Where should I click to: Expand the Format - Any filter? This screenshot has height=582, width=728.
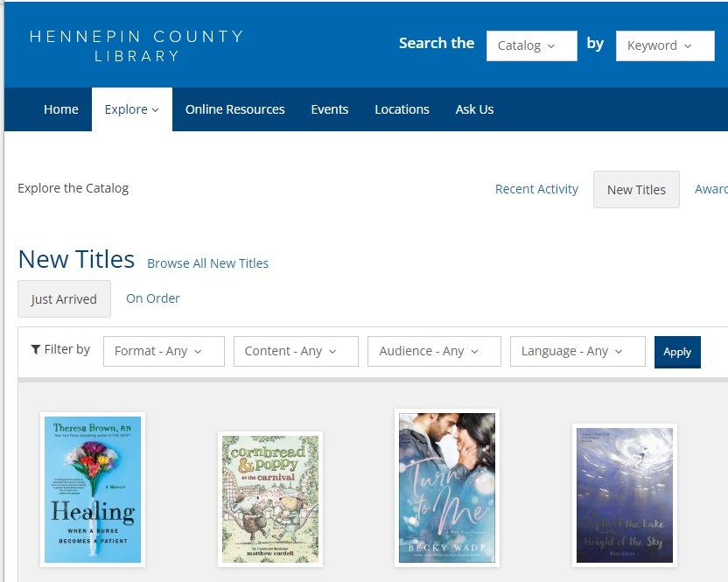[x=164, y=351]
